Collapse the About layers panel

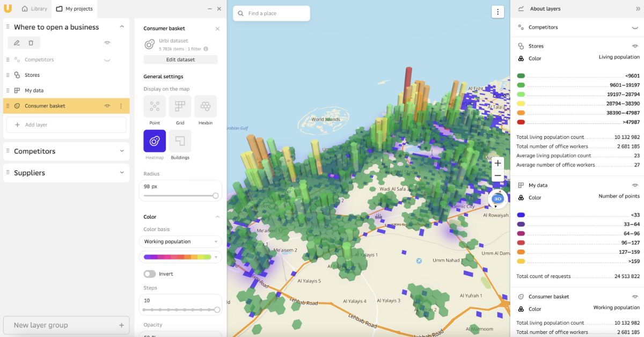(638, 9)
